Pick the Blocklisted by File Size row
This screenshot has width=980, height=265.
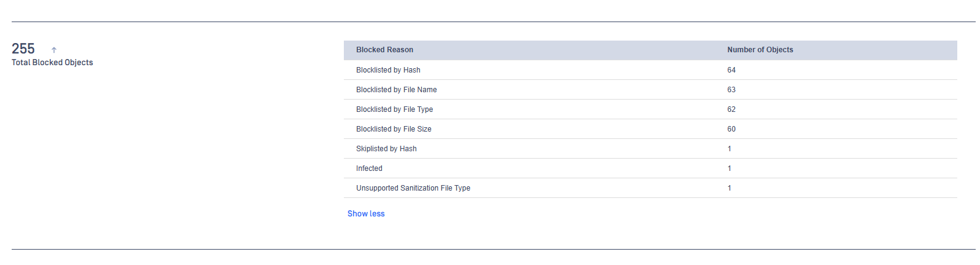coord(650,129)
